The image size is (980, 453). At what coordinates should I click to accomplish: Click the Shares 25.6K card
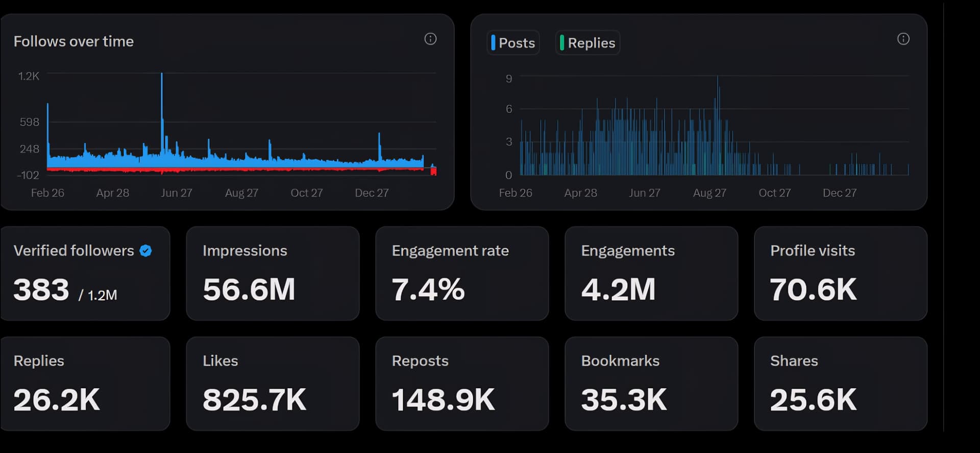point(840,384)
